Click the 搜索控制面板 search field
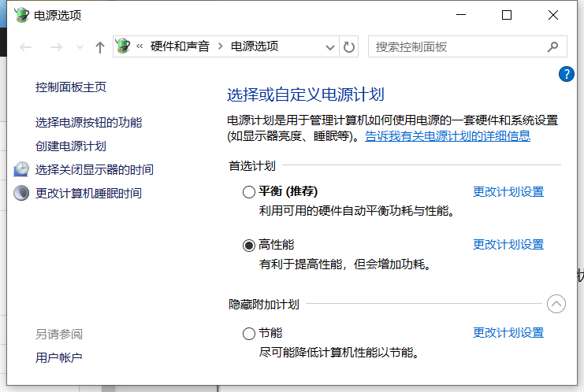The width and height of the screenshot is (584, 392). coord(457,47)
